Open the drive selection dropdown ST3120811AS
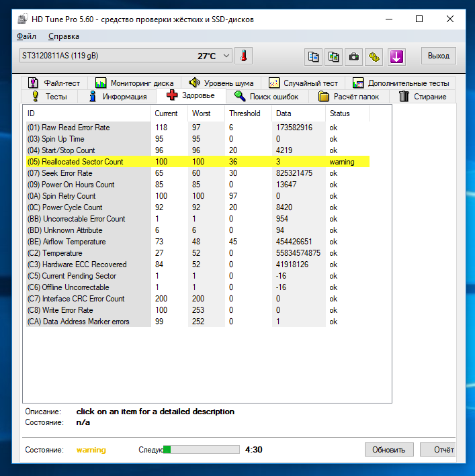The image size is (475, 476). pos(126,56)
